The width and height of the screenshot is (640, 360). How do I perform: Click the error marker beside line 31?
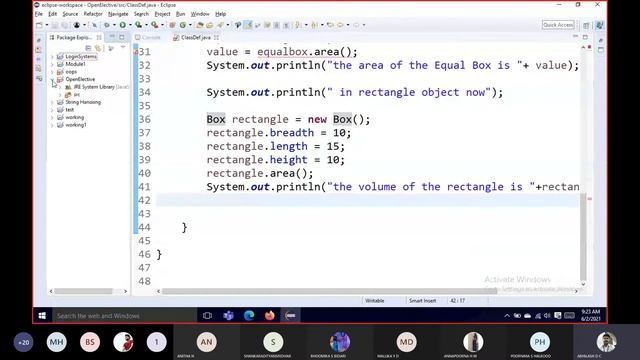point(136,52)
